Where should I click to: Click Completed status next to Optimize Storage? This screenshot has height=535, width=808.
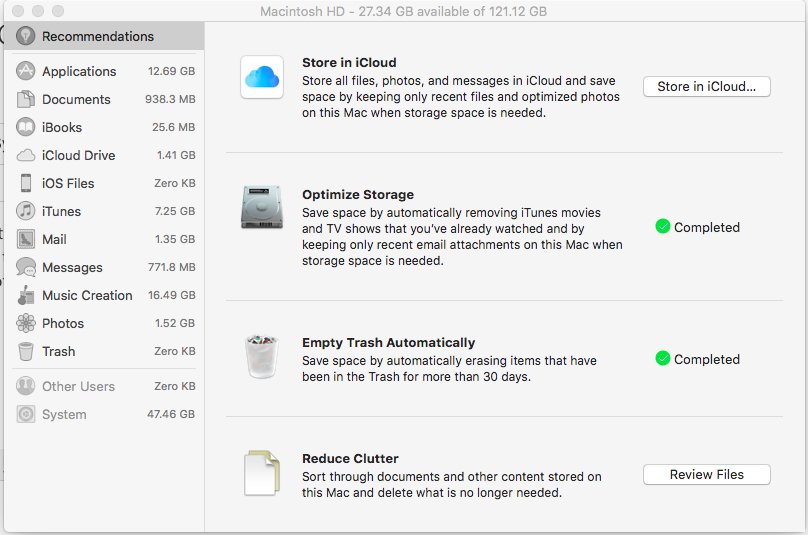pos(706,227)
